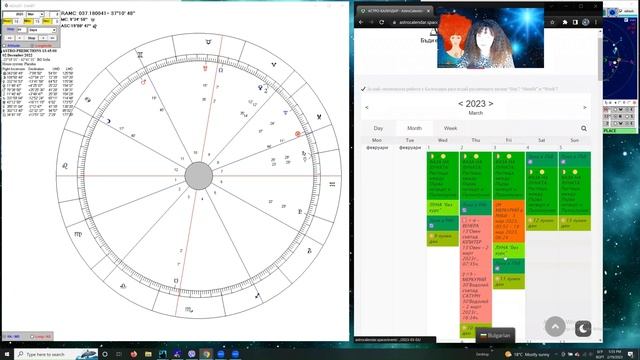Click the calendar search magnifier icon
Screen dimensions: 640x360
pos(584,128)
